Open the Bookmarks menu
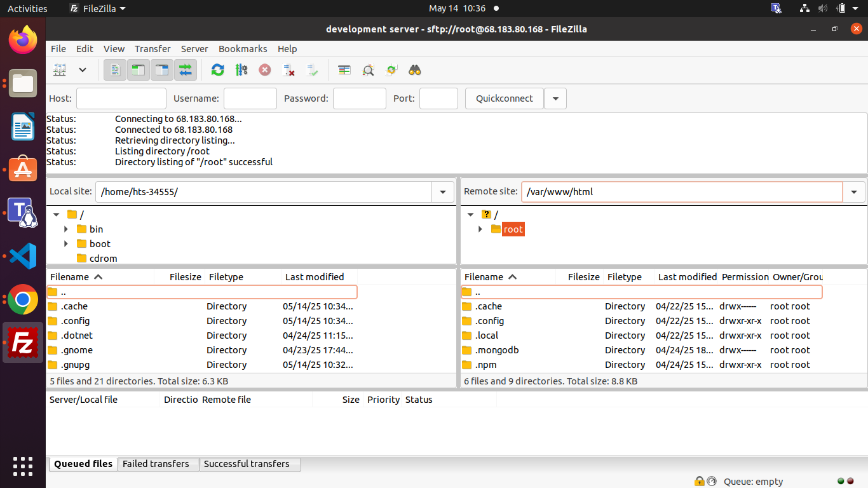The width and height of the screenshot is (868, 488). tap(243, 49)
